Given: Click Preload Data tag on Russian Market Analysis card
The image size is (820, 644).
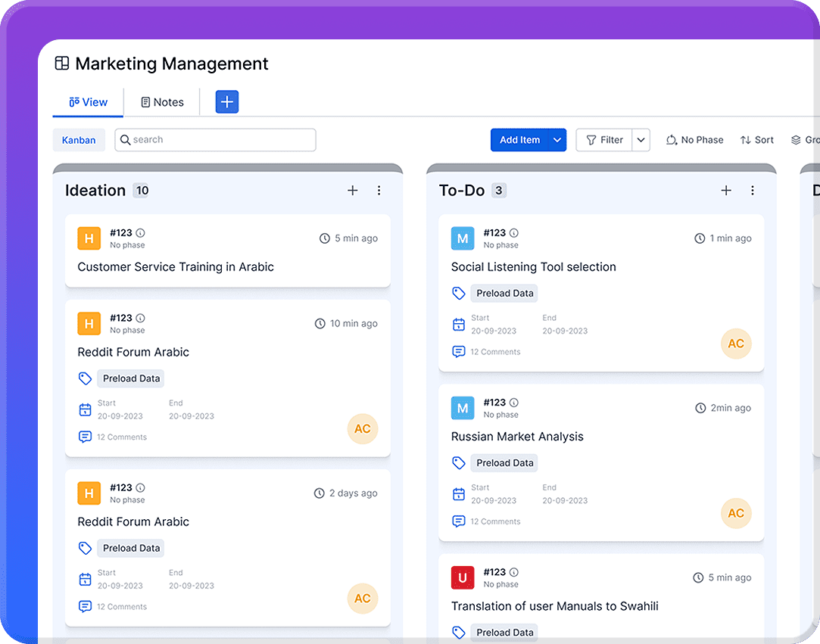Looking at the screenshot, I should click(x=504, y=463).
